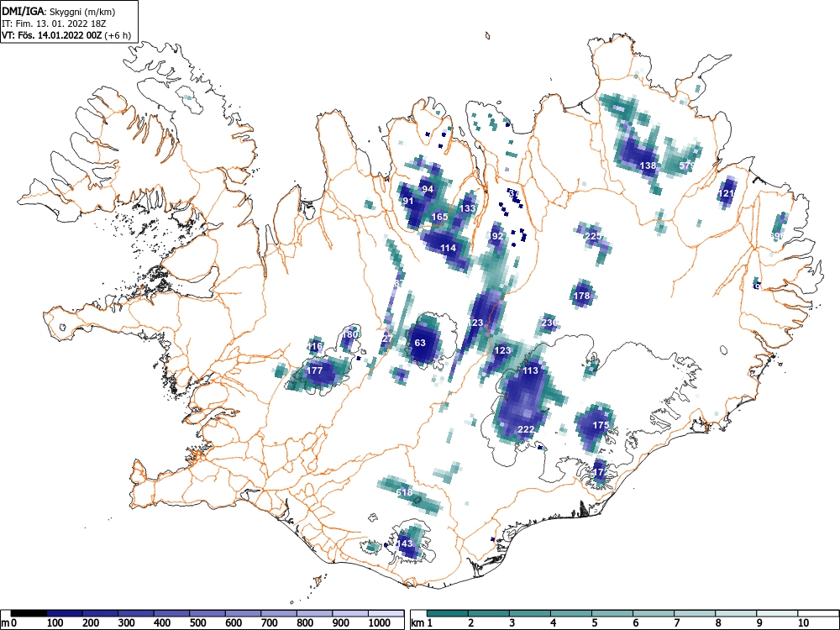Select the palest 9–10 km legend swatch
This screenshot has height=630, width=840.
pyautogui.click(x=777, y=613)
